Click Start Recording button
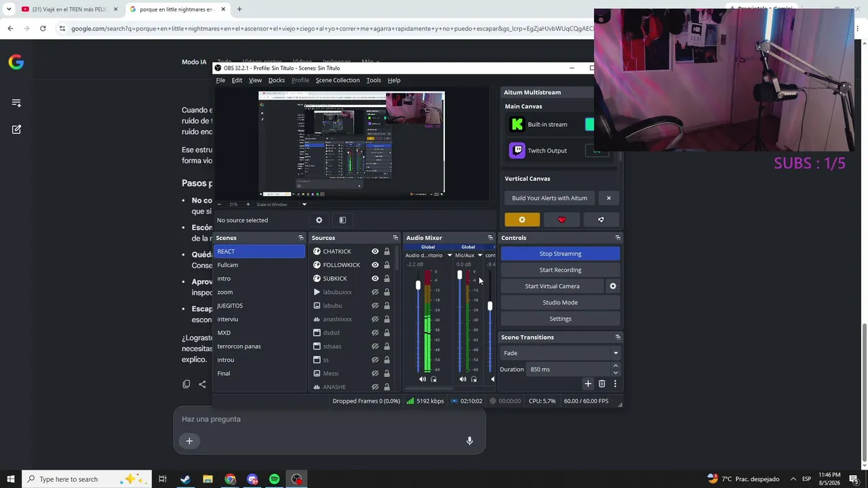 click(560, 270)
